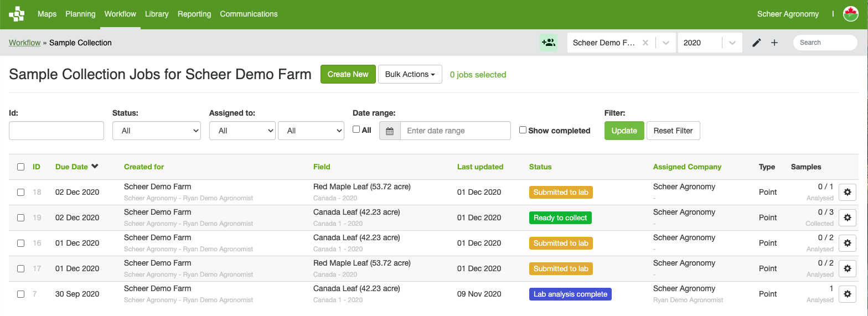Open the gear menu for job 18

[x=848, y=193]
